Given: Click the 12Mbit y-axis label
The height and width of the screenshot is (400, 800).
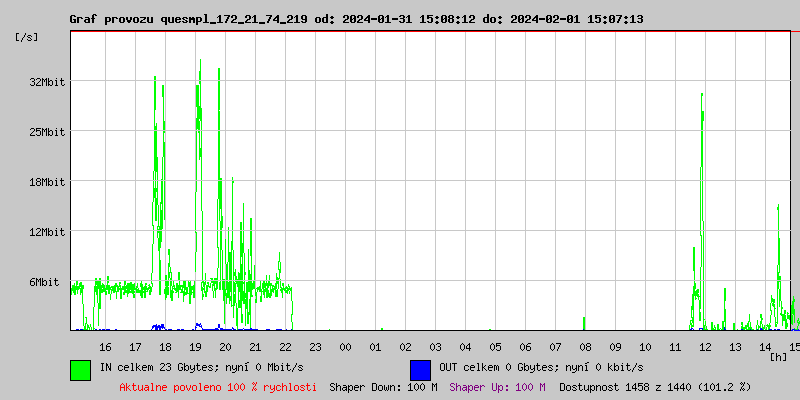Looking at the screenshot, I should 47,232.
